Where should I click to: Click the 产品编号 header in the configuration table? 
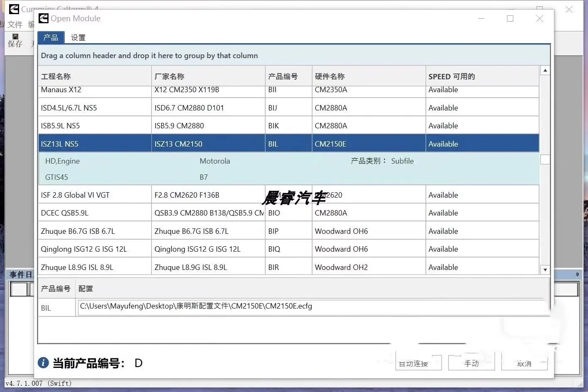tap(56, 289)
